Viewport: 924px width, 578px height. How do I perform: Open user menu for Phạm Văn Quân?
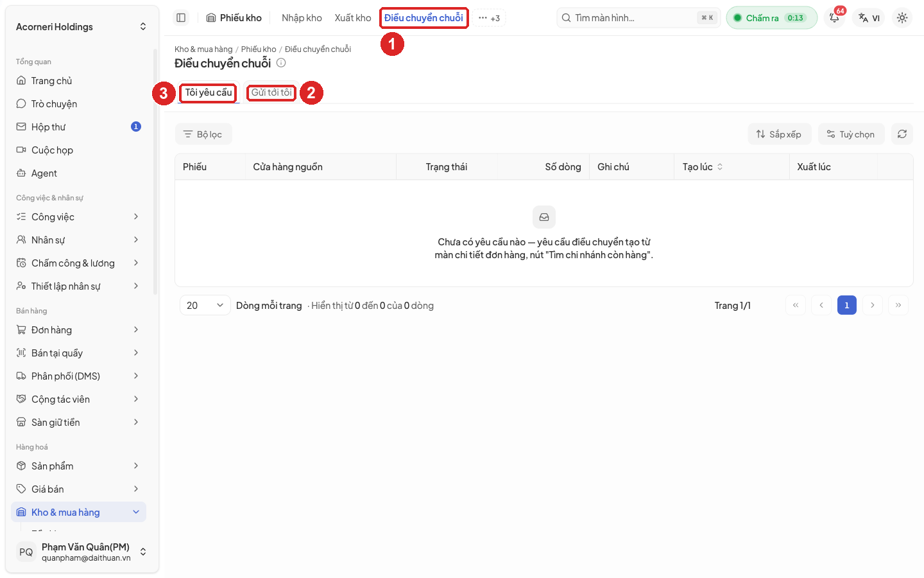81,552
